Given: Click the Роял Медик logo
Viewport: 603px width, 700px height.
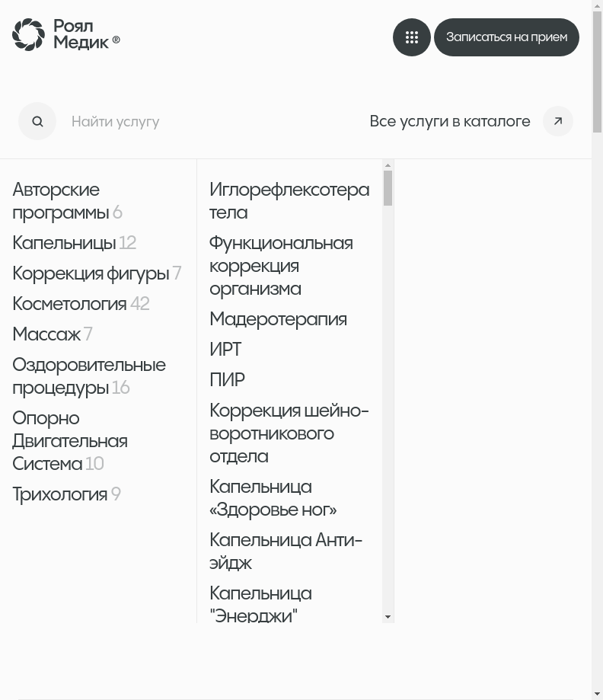Looking at the screenshot, I should (x=66, y=35).
